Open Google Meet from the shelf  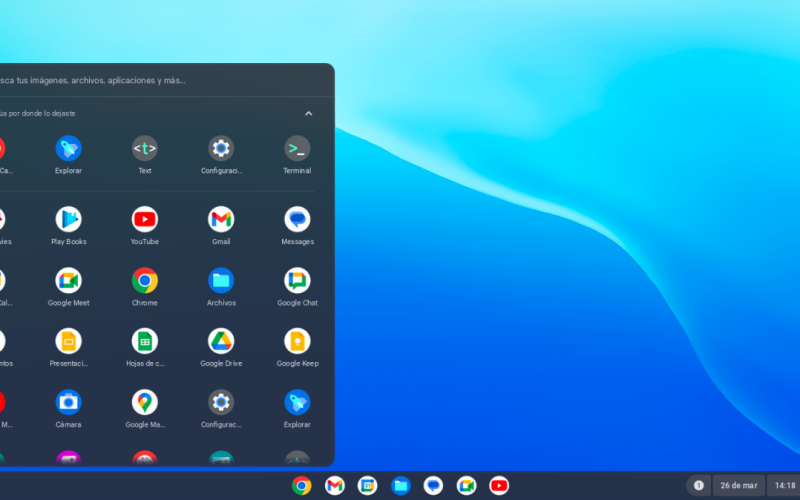click(466, 486)
